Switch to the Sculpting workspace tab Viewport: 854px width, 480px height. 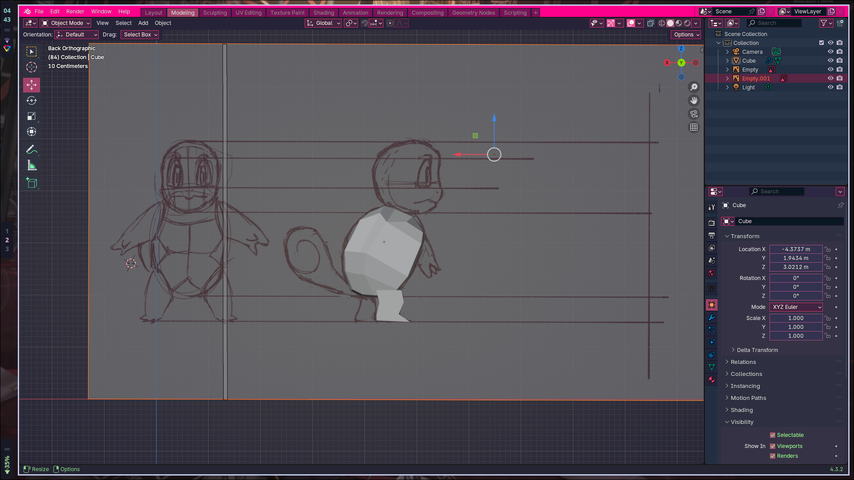(x=215, y=13)
